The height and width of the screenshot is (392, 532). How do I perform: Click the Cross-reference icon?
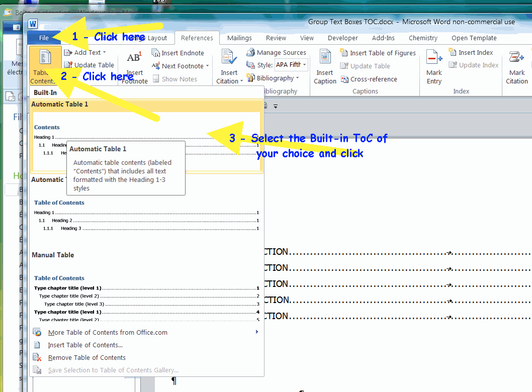[345, 79]
